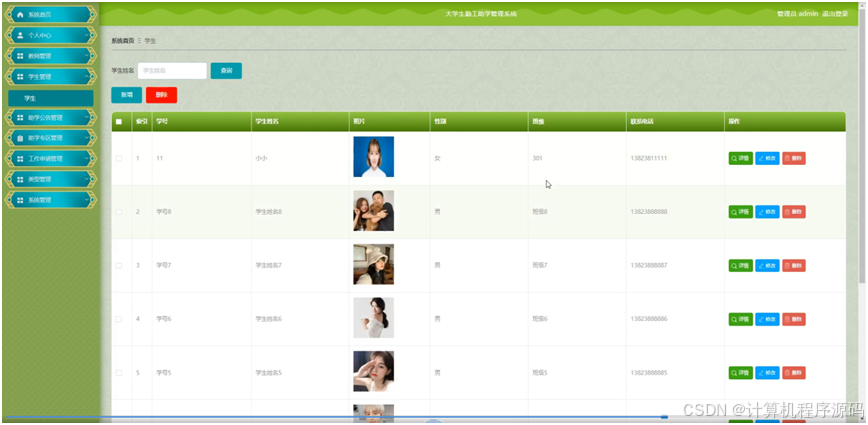868x425 pixels.
Task: Check the checkbox in the 学号8 row
Action: pyautogui.click(x=118, y=212)
